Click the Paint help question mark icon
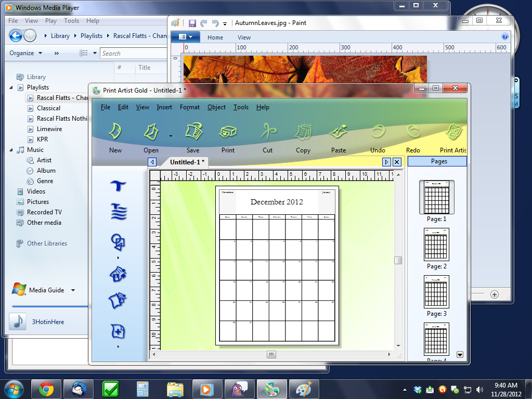532x399 pixels. [x=505, y=36]
